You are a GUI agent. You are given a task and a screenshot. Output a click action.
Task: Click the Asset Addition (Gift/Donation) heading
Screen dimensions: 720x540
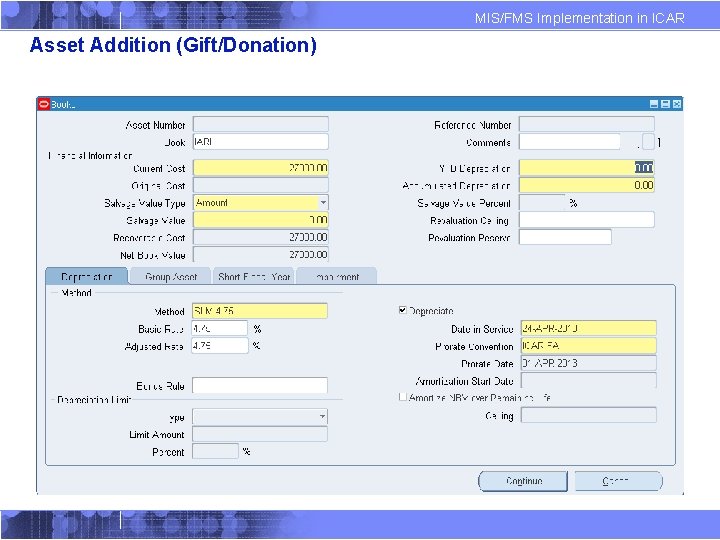[x=173, y=45]
